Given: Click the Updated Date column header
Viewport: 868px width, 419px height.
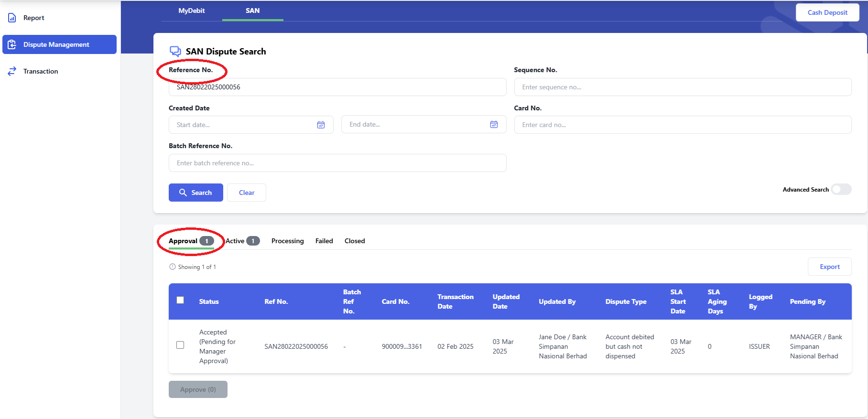Looking at the screenshot, I should [x=506, y=301].
